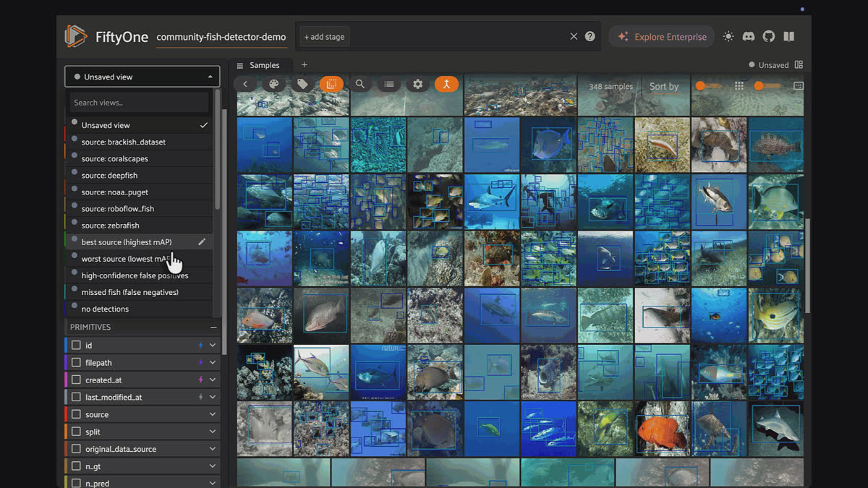Open the magnifier search icon in grid toolbar
This screenshot has width=868, height=488.
(x=359, y=85)
